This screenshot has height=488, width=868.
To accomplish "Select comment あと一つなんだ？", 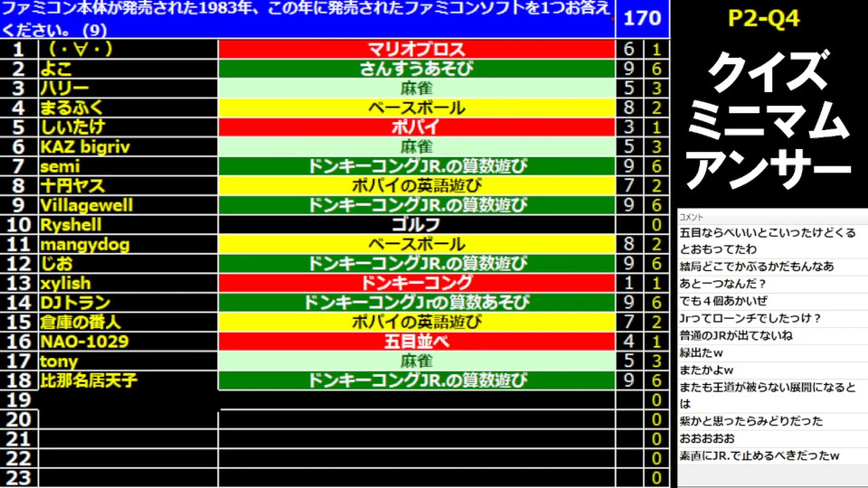I will pyautogui.click(x=723, y=284).
